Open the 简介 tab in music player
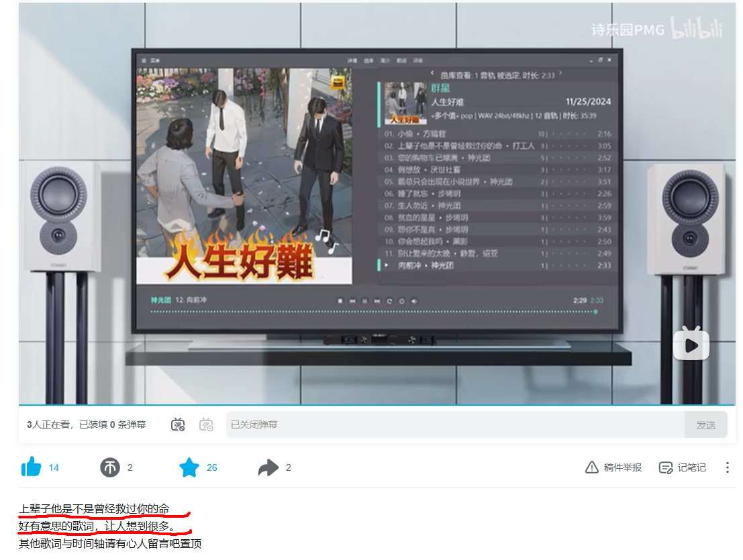The width and height of the screenshot is (743, 560). pyautogui.click(x=385, y=60)
